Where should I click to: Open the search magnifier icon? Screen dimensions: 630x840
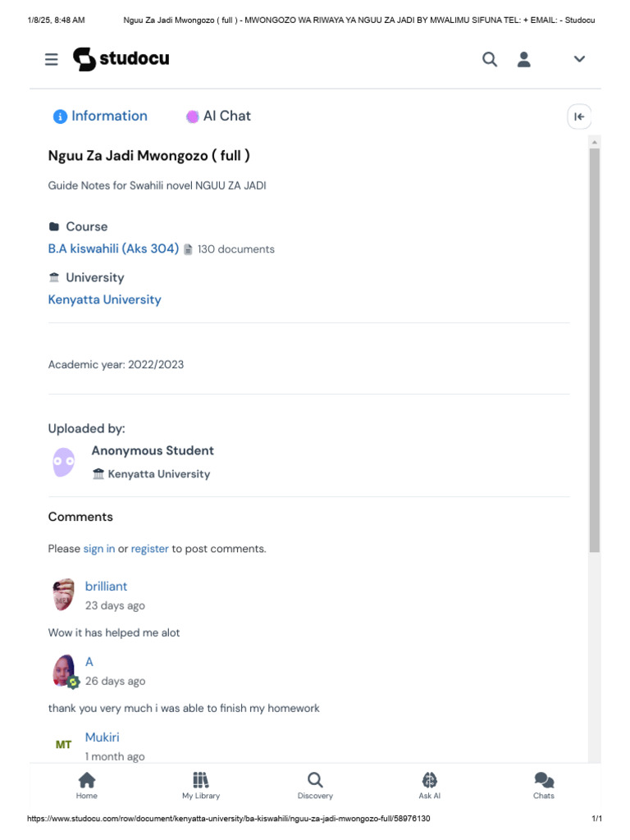[490, 59]
